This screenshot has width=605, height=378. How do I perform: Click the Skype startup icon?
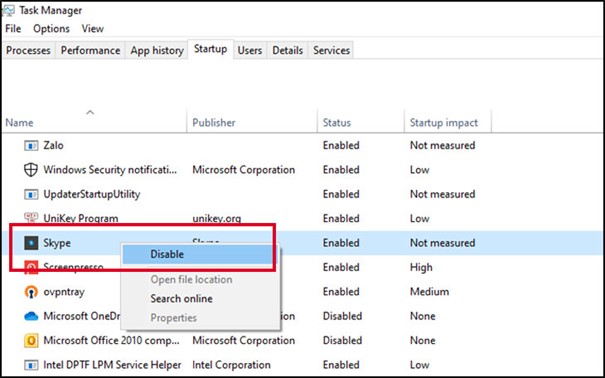31,243
